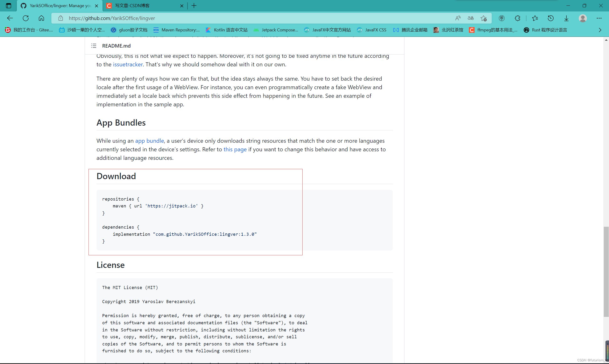Open 腾讯企业邮箱 bookmark

click(410, 30)
